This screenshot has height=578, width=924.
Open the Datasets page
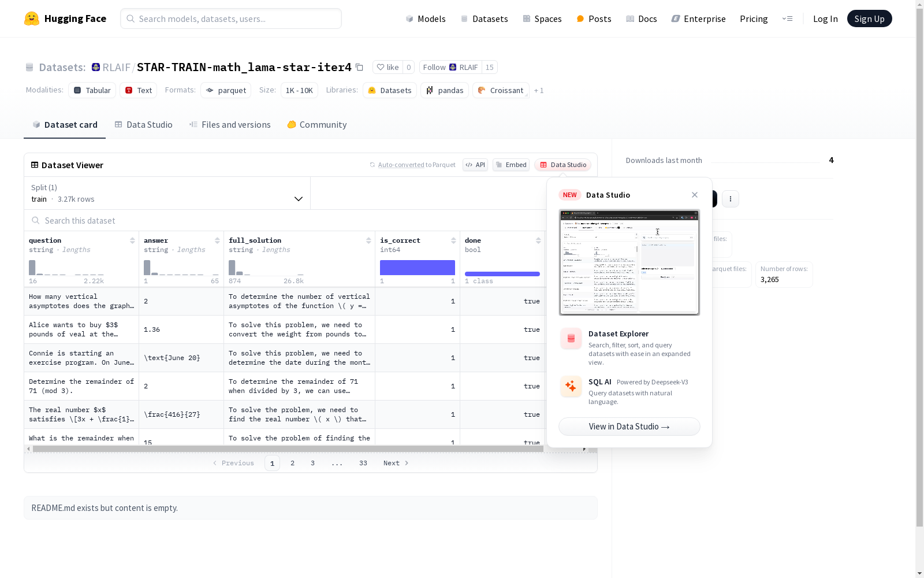coord(484,18)
